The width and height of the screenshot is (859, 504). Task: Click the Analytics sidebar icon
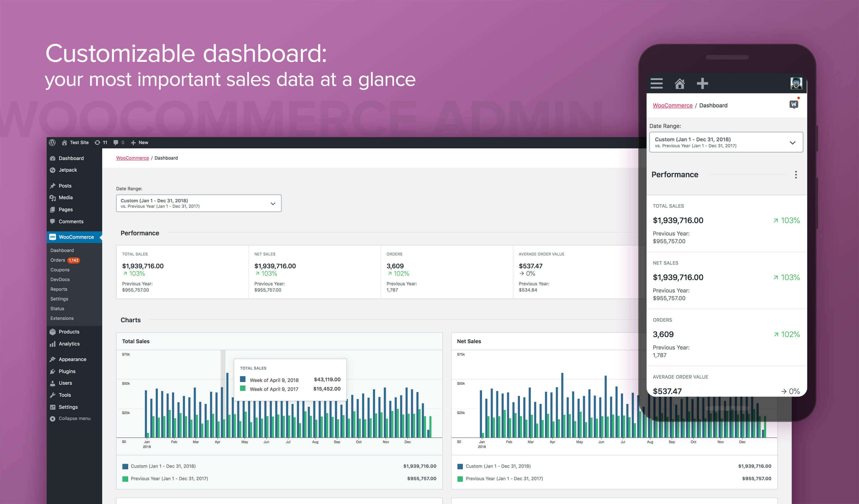pos(54,343)
